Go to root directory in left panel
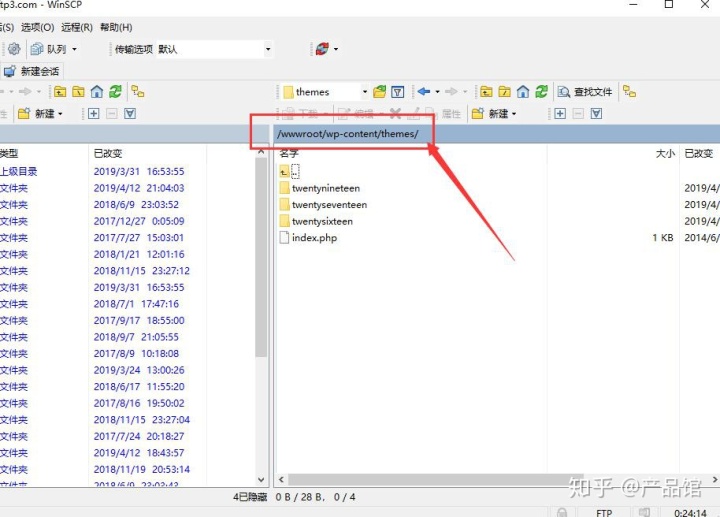This screenshot has width=720, height=517. (79, 92)
